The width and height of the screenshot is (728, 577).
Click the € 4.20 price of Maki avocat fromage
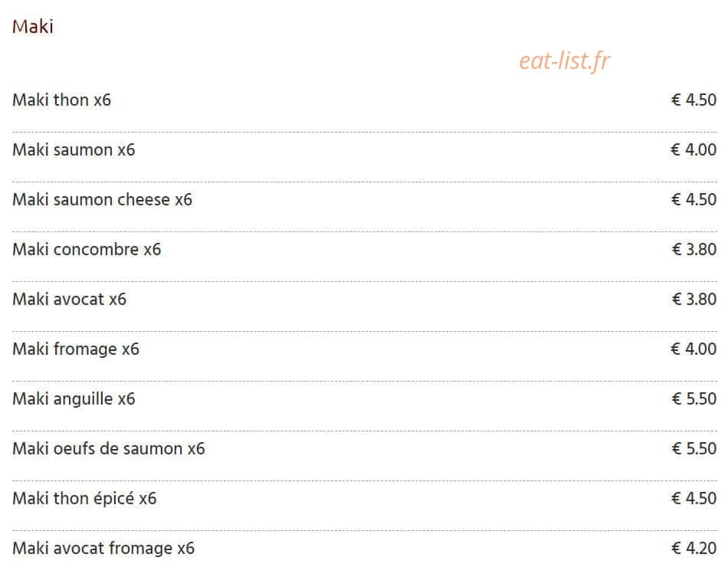pos(694,548)
